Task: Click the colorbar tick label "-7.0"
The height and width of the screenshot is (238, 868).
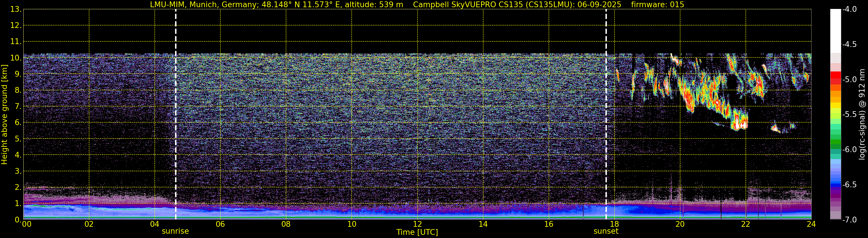Action: tap(850, 220)
